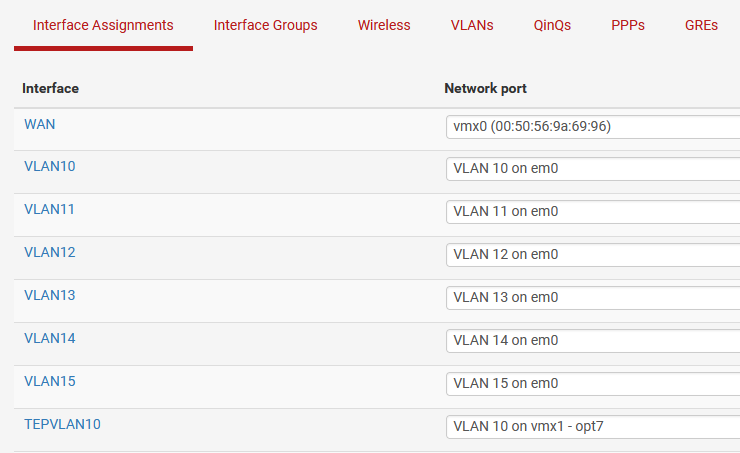This screenshot has width=740, height=453.
Task: Expand the WAN network port dropdown
Action: pos(592,126)
